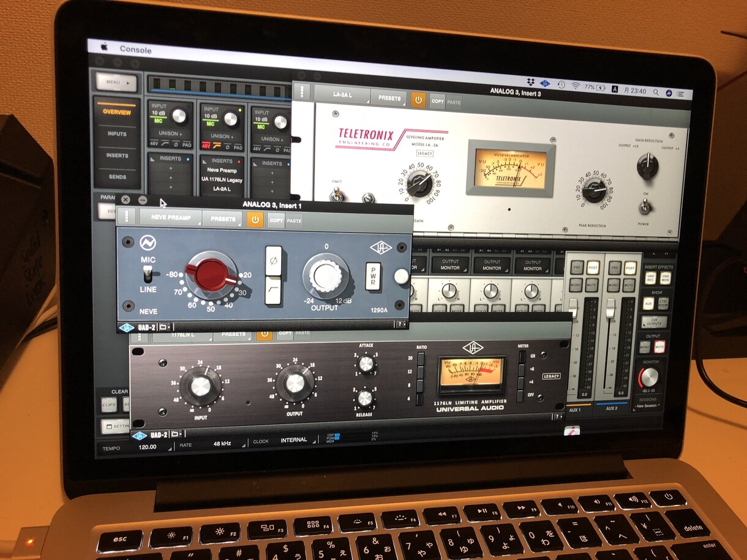Click CTRL ROOM show button

[x=663, y=302]
